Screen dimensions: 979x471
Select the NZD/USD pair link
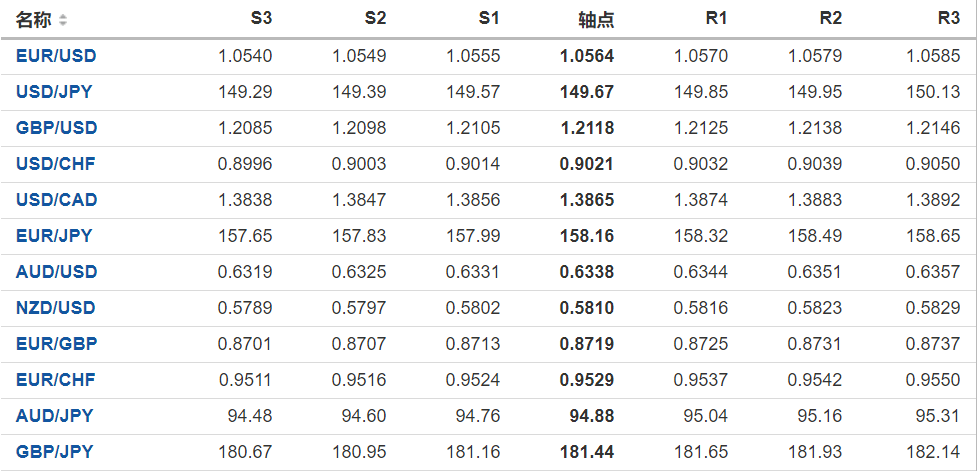click(56, 308)
